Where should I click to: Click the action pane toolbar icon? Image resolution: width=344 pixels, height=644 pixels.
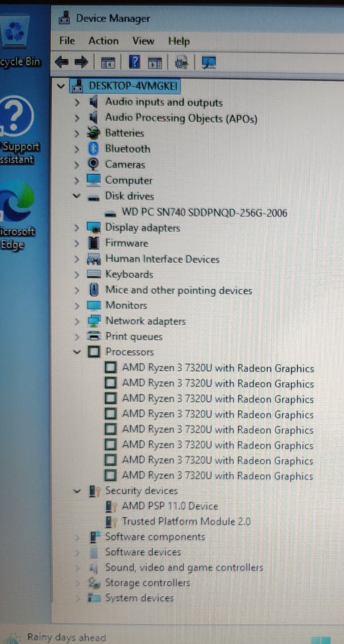click(x=155, y=63)
